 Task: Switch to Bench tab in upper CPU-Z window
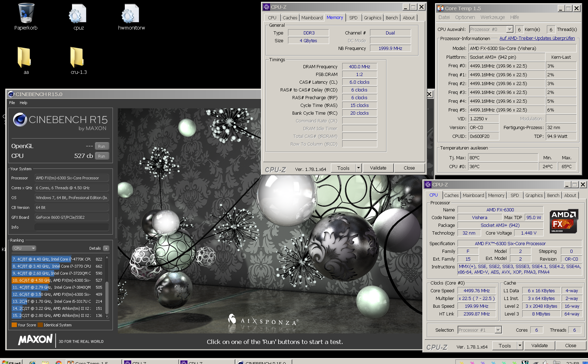click(x=392, y=18)
